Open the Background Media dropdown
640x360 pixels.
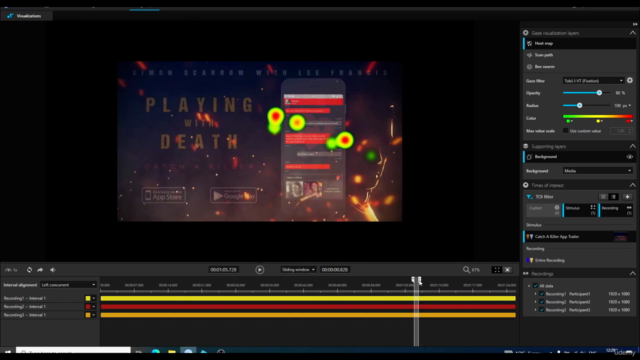coord(598,171)
